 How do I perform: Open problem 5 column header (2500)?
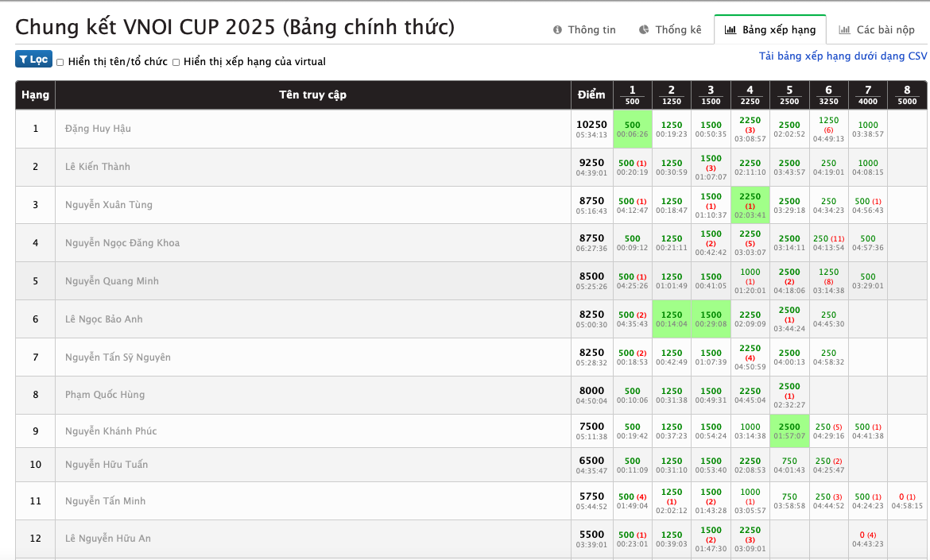coord(789,95)
